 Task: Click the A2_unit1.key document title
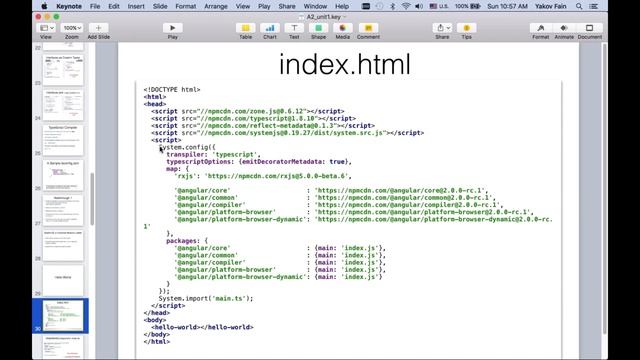323,17
